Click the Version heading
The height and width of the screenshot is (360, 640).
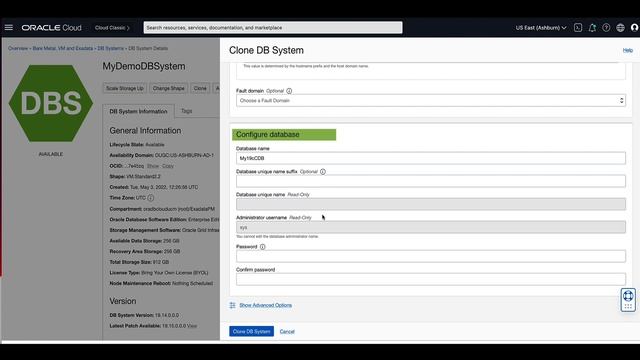coord(123,301)
